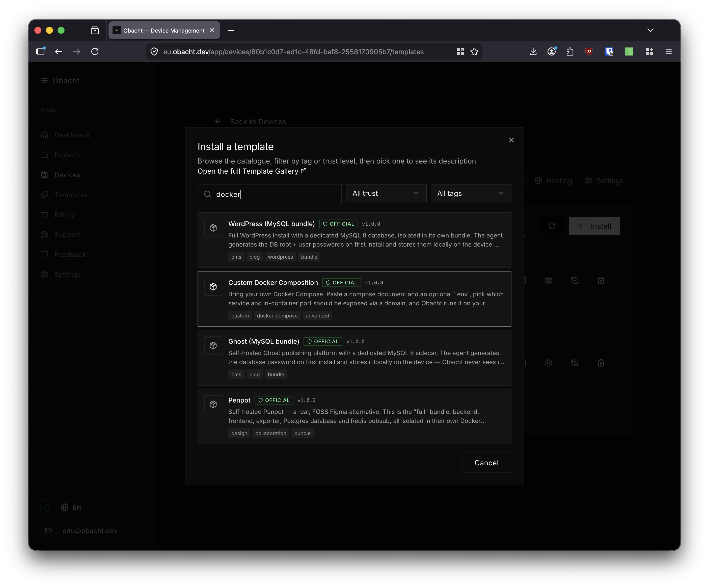Click the design tag chip

coord(239,433)
